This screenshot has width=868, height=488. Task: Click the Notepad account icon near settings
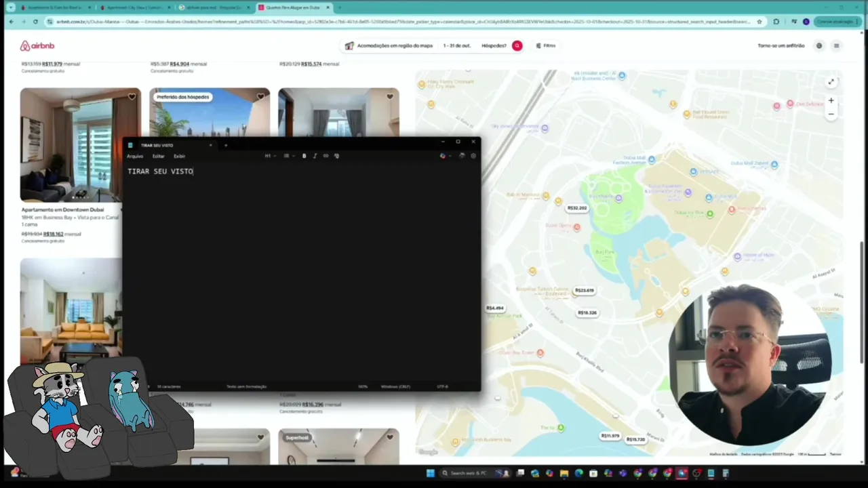[462, 156]
